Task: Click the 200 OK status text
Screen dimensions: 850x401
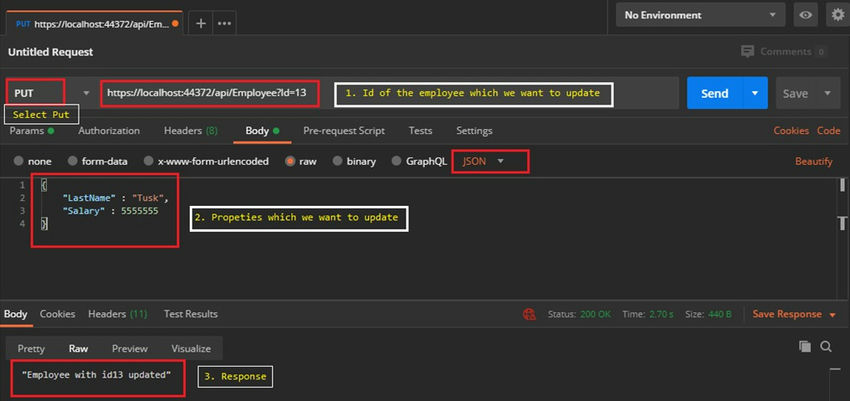Action: point(595,314)
